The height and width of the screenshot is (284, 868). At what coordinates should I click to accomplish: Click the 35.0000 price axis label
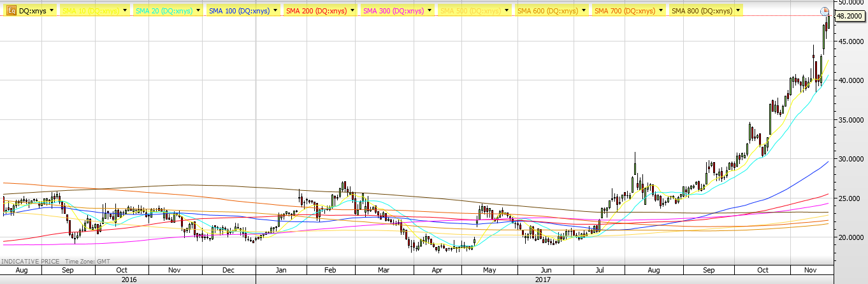coord(851,120)
